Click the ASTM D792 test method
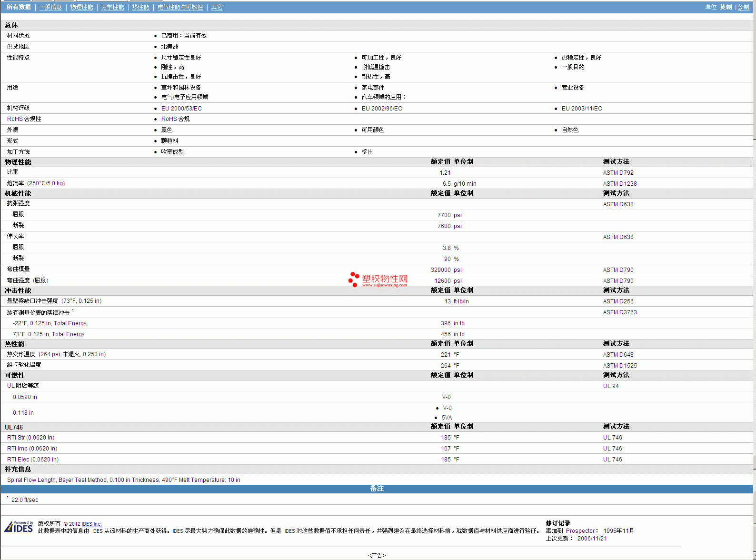 (x=618, y=173)
